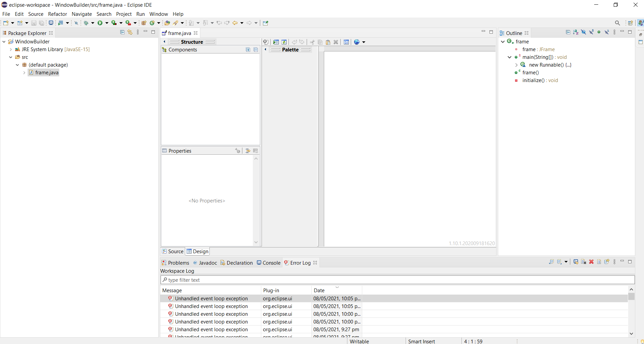This screenshot has height=344, width=644.
Task: Toggle Hide Static members in Outline
Action: tap(591, 32)
